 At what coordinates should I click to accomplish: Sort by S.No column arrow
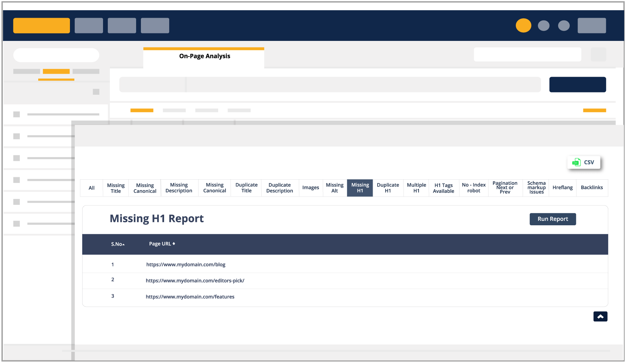tap(123, 244)
